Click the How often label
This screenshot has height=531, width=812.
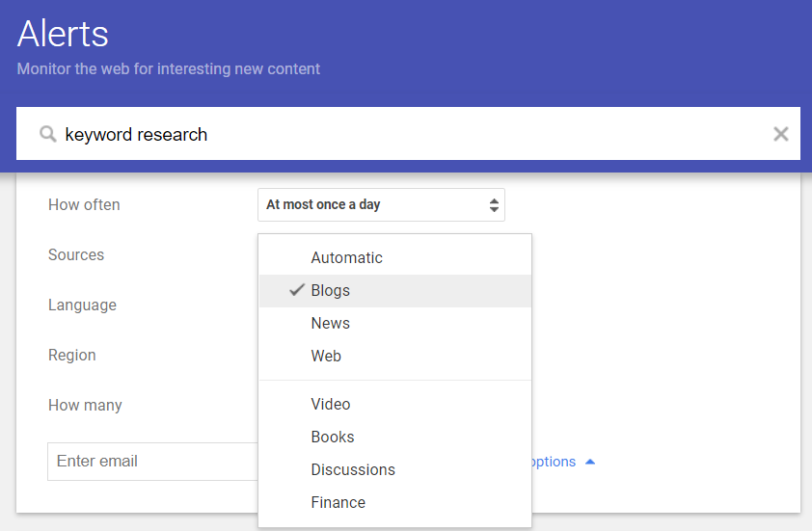click(84, 205)
